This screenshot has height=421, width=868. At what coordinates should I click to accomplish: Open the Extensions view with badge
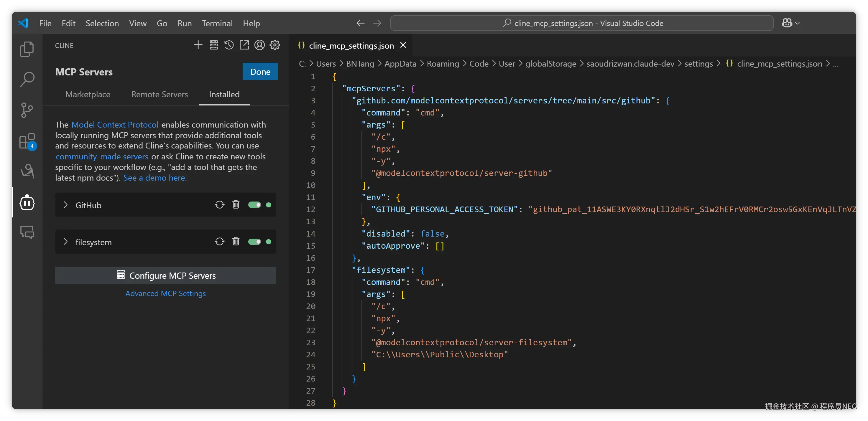tap(27, 141)
